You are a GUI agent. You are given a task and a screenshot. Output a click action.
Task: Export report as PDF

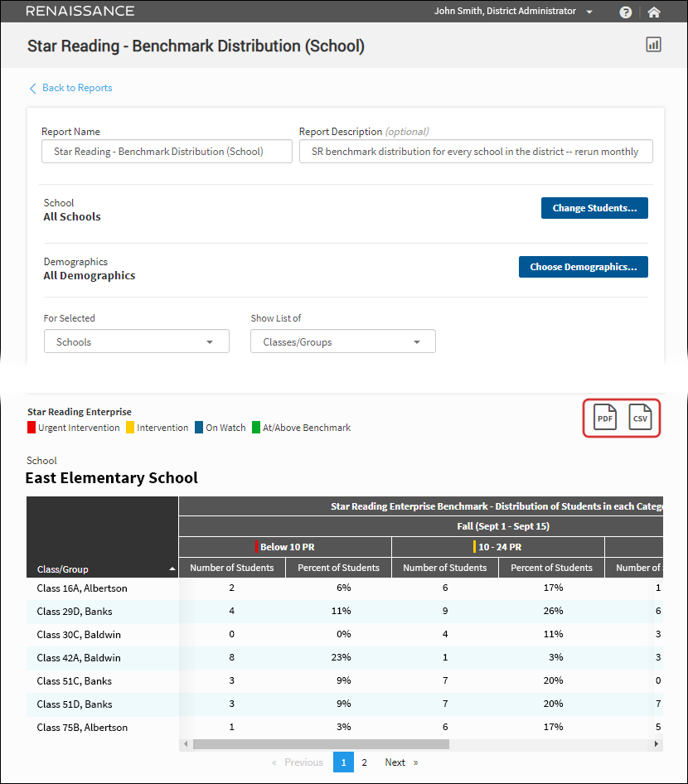(605, 417)
